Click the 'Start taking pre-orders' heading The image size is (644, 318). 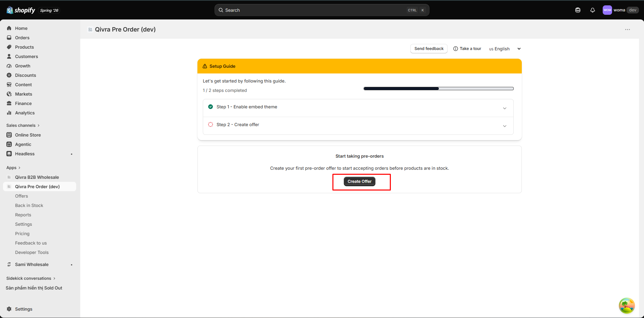point(360,156)
